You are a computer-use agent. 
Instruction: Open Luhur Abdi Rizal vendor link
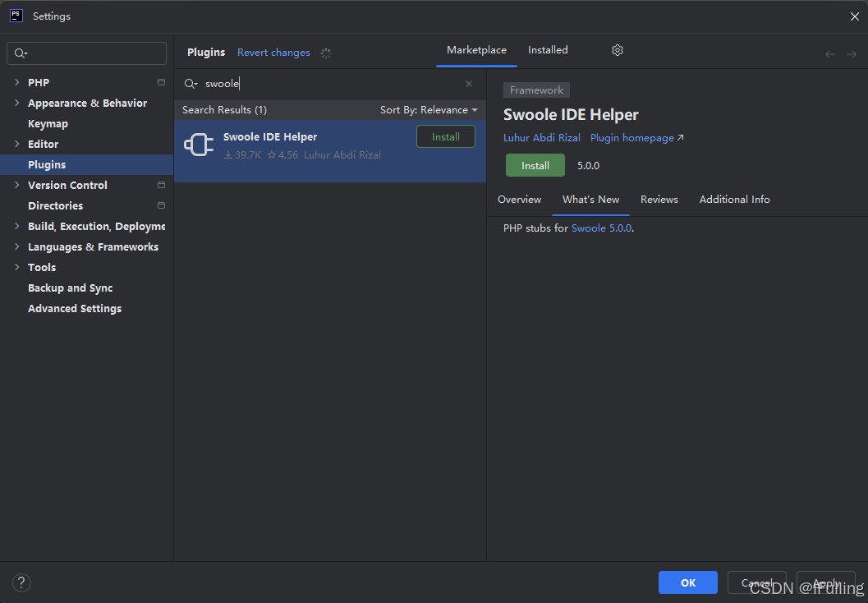pos(541,138)
